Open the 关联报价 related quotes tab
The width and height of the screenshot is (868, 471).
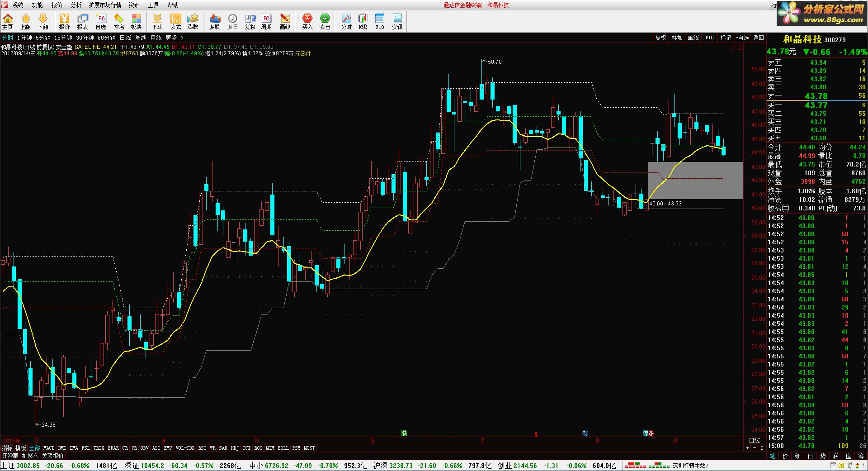coord(53,456)
